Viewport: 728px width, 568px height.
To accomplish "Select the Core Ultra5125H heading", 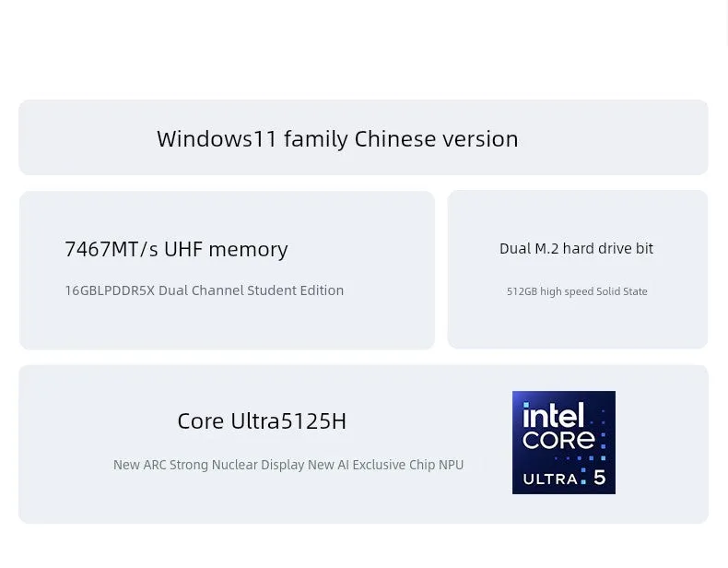I will click(262, 421).
